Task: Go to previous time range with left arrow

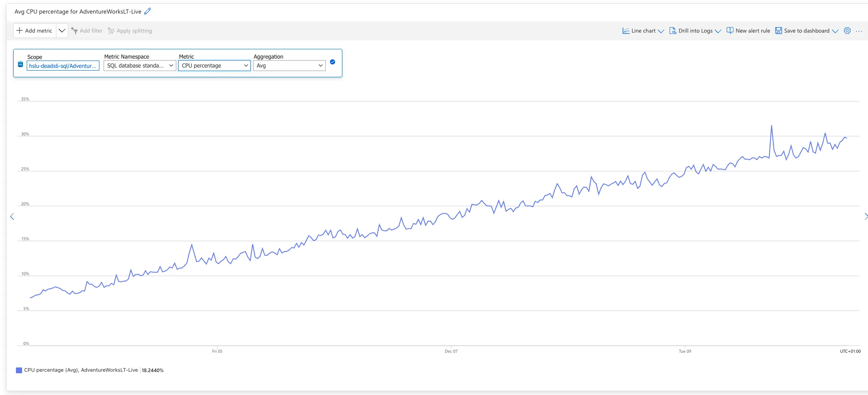Action: (x=12, y=217)
